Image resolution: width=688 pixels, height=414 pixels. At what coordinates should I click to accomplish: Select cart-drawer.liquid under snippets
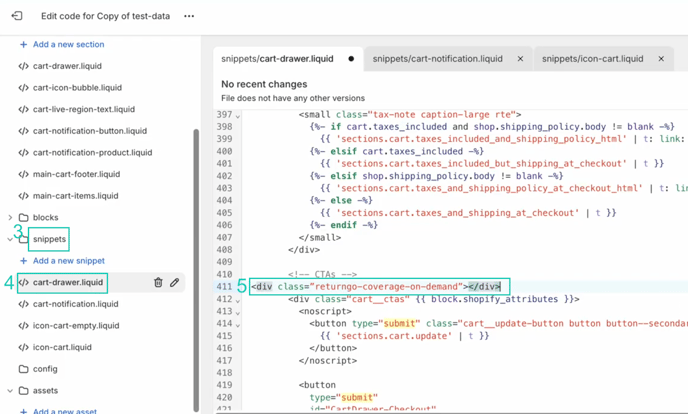pyautogui.click(x=68, y=282)
